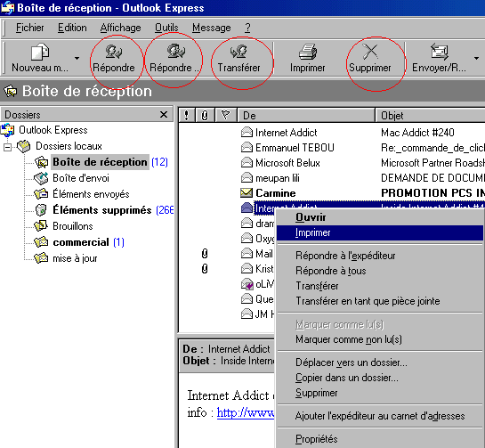
Task: Open the Outils menu
Action: (x=166, y=28)
